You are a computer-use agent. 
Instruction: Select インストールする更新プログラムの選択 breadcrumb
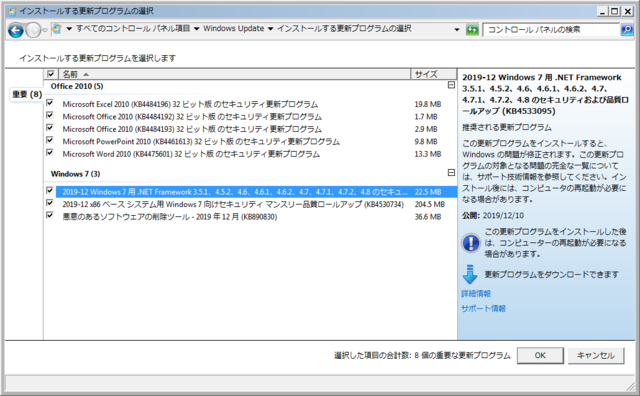click(x=344, y=29)
